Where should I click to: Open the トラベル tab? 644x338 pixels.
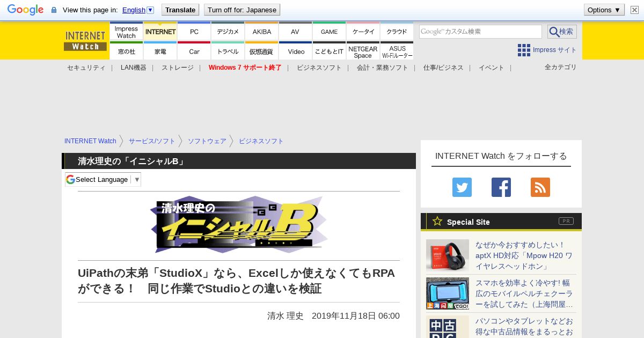point(228,50)
